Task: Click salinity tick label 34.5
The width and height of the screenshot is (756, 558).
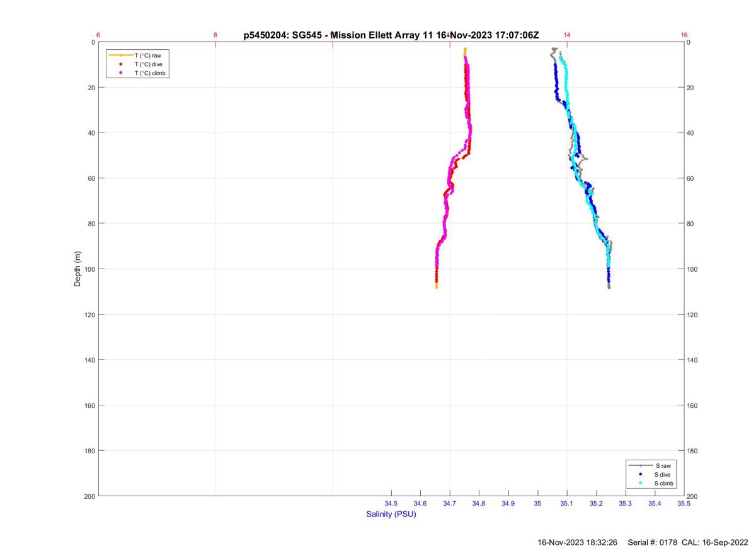Action: tap(391, 504)
